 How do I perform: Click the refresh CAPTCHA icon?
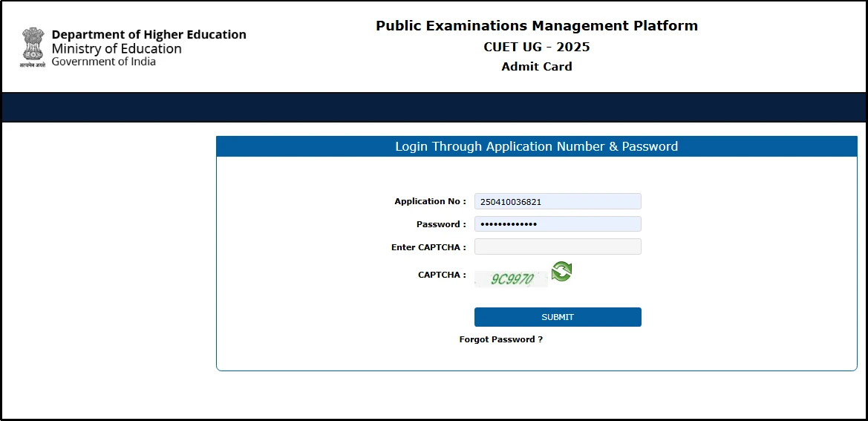tap(561, 272)
